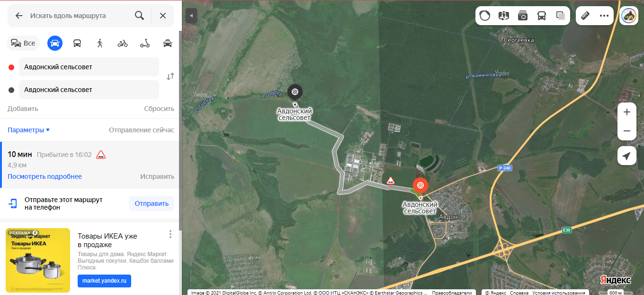The height and width of the screenshot is (295, 644).
Task: Select the taxi route mode
Action: click(x=168, y=43)
